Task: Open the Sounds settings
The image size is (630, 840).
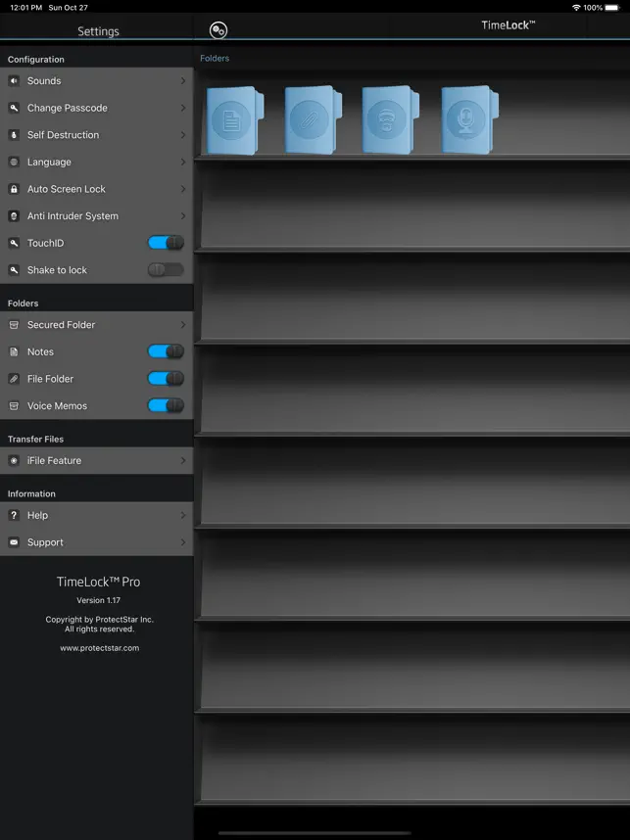Action: tap(97, 81)
